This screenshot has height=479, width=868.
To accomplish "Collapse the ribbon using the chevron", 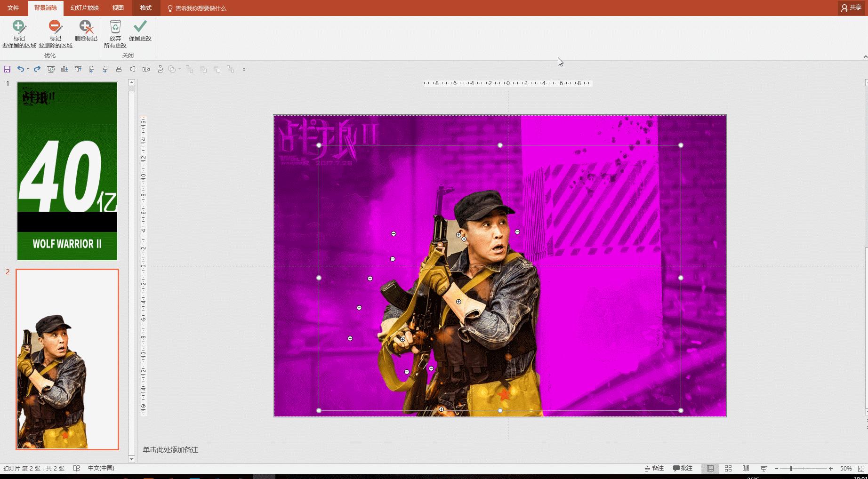I will point(865,56).
